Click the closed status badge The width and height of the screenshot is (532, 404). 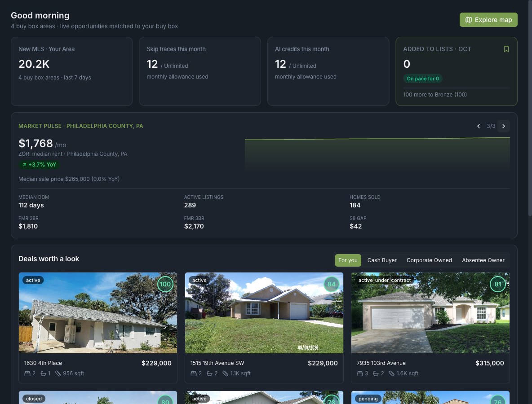click(34, 399)
